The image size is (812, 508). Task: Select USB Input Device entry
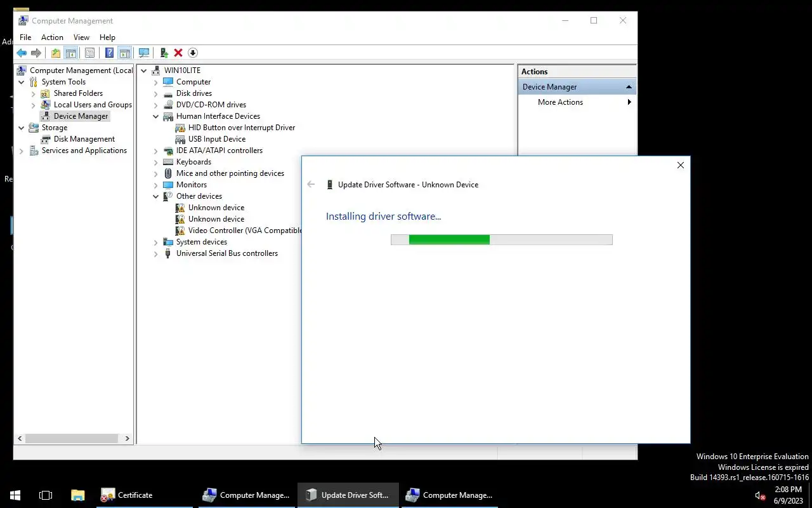[x=217, y=139]
